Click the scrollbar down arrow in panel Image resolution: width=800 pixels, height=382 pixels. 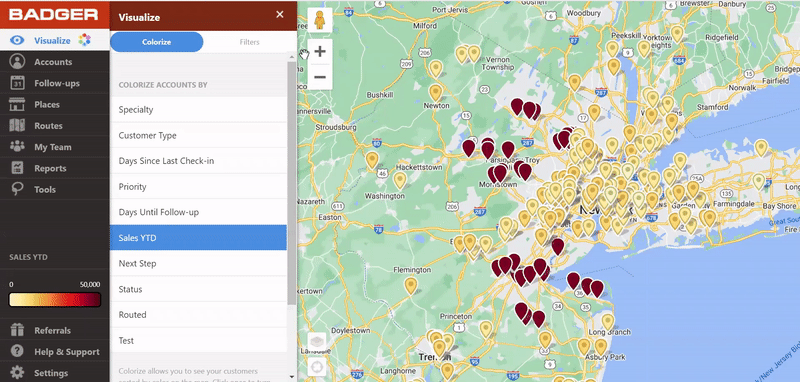[292, 377]
